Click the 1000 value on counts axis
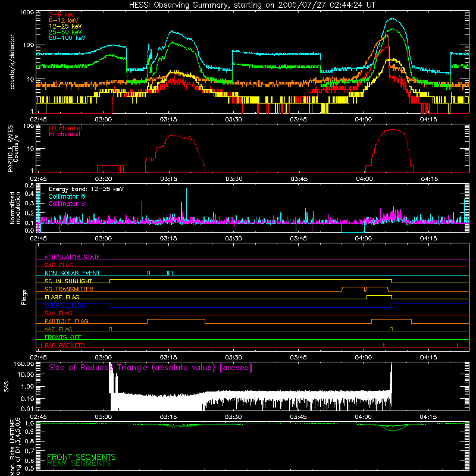This screenshot has height=476, width=476. tap(27, 12)
